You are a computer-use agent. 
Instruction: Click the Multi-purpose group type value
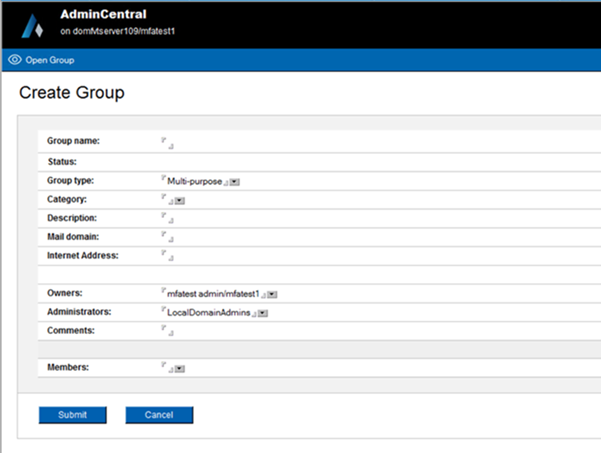[x=194, y=181]
